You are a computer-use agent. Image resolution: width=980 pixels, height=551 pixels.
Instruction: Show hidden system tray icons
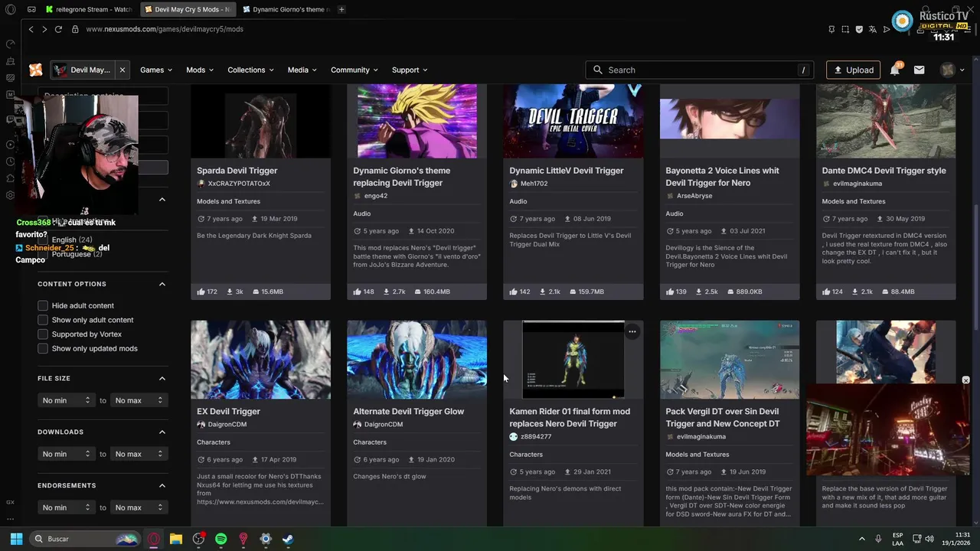tap(861, 539)
